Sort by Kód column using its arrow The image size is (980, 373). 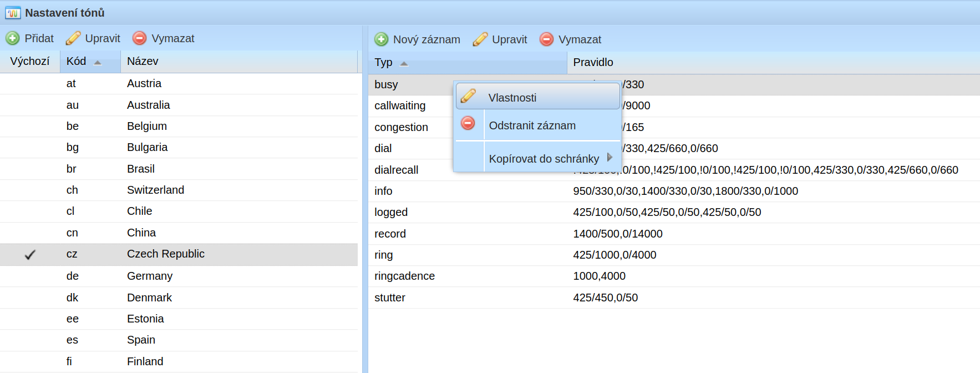pos(98,63)
